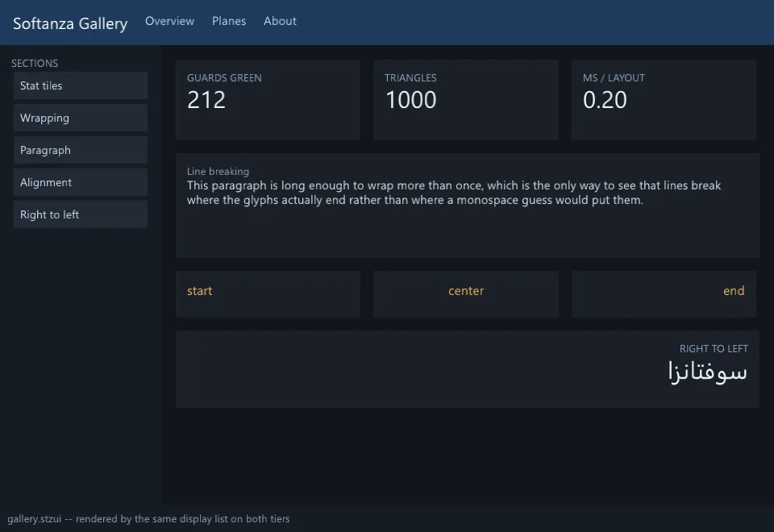
Task: Click the Arabic سوفتانزا text
Action: (x=707, y=372)
